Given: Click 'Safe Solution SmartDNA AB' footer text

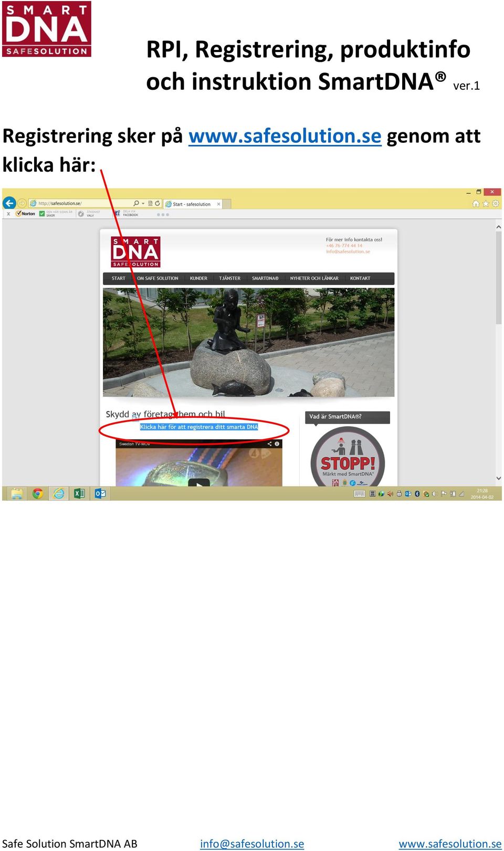Looking at the screenshot, I should (70, 844).
